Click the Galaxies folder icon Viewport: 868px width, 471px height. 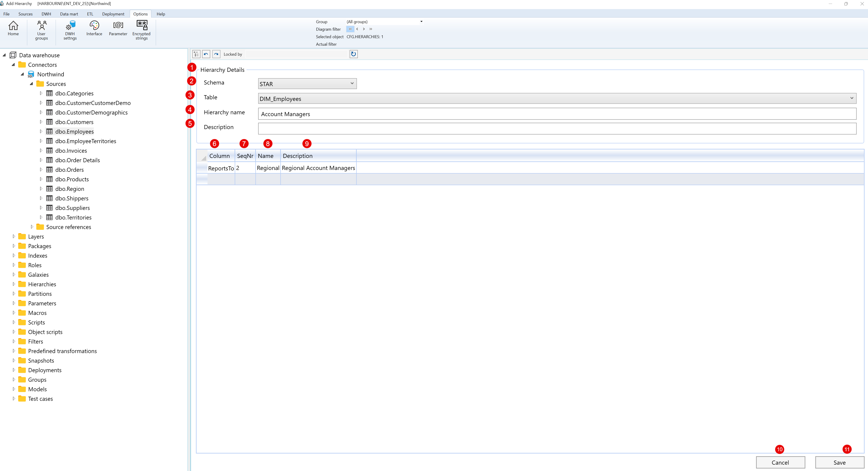click(22, 274)
